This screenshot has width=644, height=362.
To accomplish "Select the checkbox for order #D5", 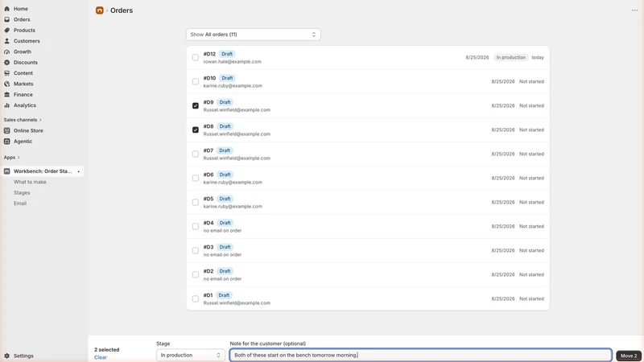I will [196, 203].
